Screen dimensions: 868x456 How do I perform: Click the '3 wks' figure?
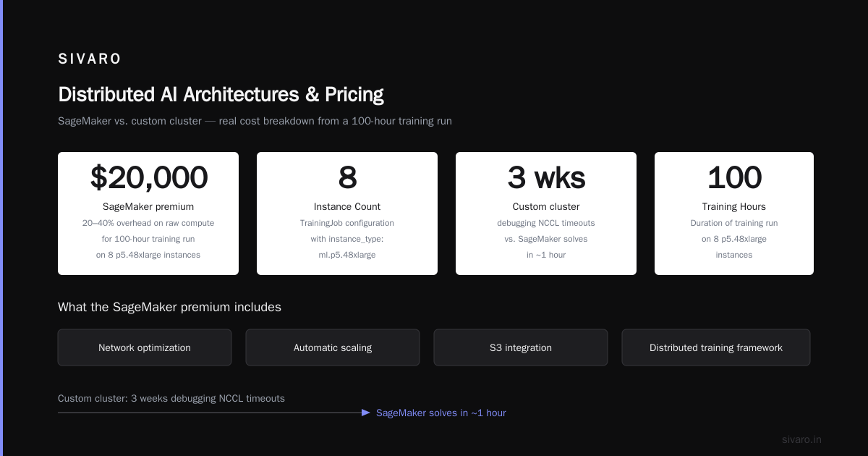point(546,178)
